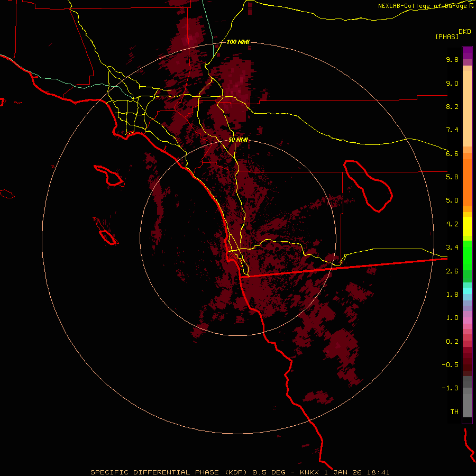Viewport: 476px width, 476px height.
Task: Click the 18:41 timestamp at bottom
Action: click(x=379, y=472)
